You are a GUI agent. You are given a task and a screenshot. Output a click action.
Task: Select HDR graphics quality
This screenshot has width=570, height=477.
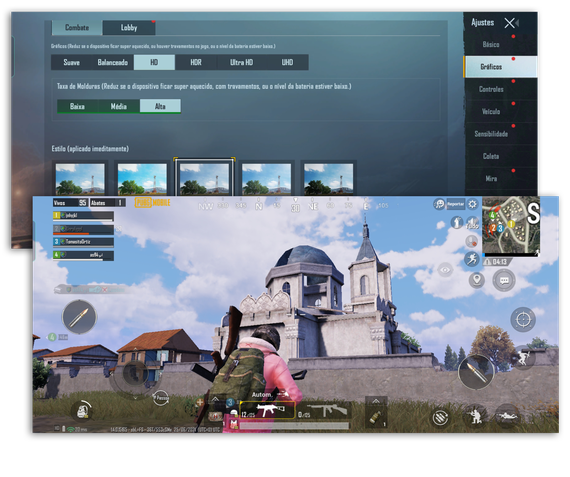point(196,63)
